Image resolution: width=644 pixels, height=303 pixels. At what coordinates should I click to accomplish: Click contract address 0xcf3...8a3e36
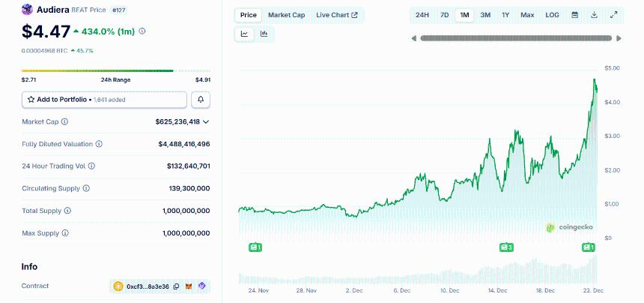[x=148, y=286]
